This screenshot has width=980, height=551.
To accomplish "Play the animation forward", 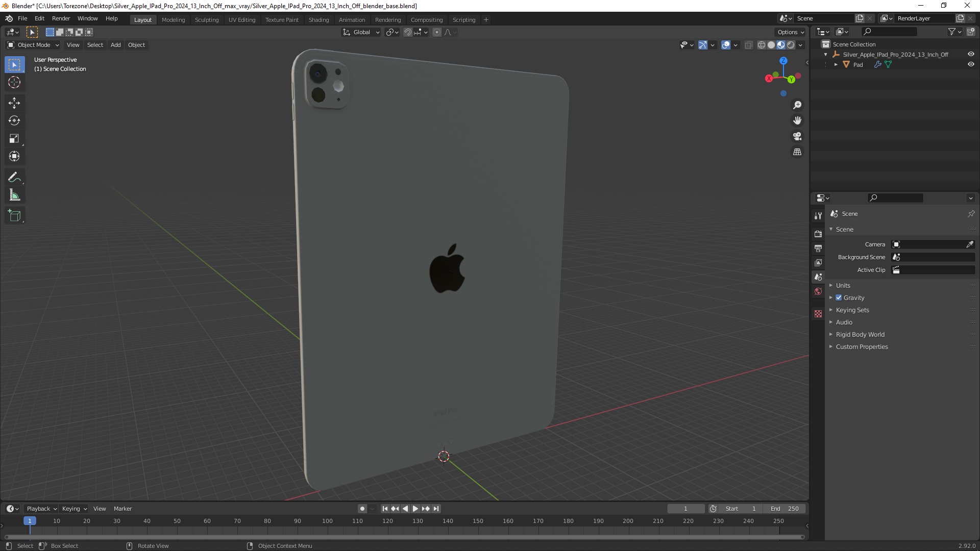I will [415, 509].
